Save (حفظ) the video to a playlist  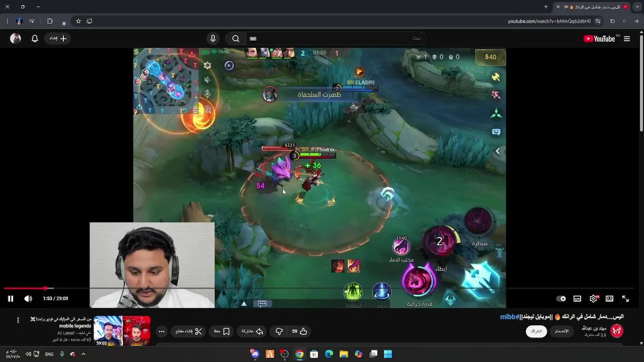[x=222, y=331]
